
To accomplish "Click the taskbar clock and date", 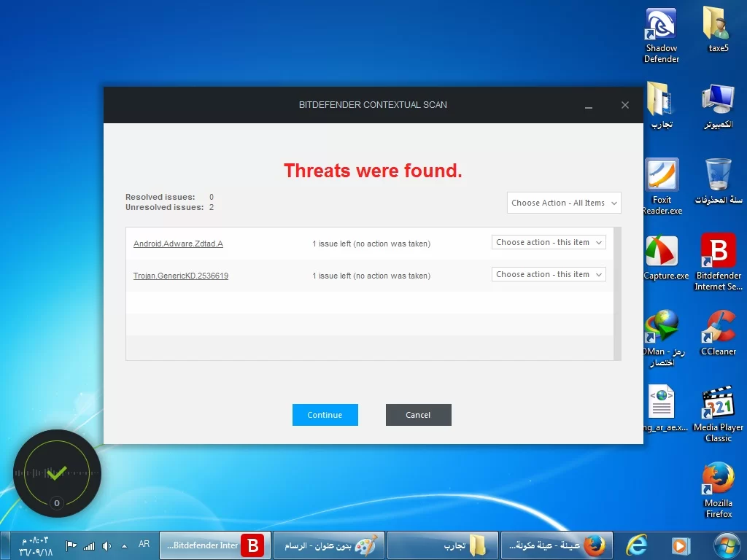I will 36,546.
